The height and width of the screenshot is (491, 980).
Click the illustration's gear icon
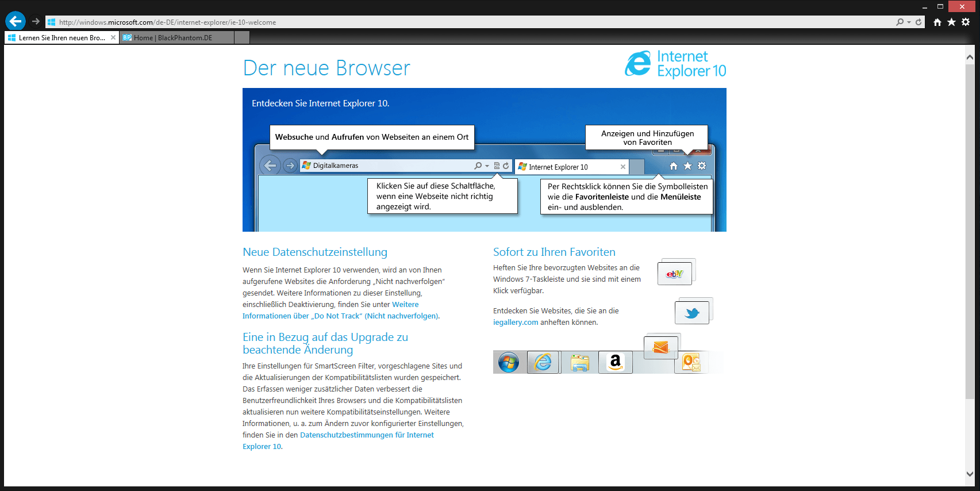point(702,166)
